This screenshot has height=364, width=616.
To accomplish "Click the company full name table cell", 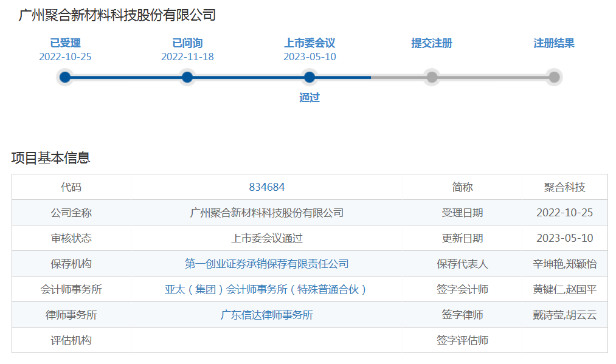I will (267, 213).
